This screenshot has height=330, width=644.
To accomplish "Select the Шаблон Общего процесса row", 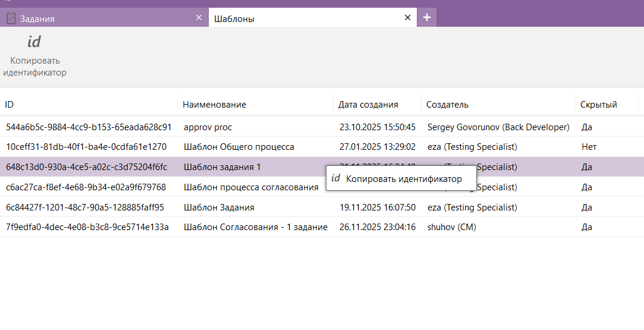I will click(x=238, y=147).
